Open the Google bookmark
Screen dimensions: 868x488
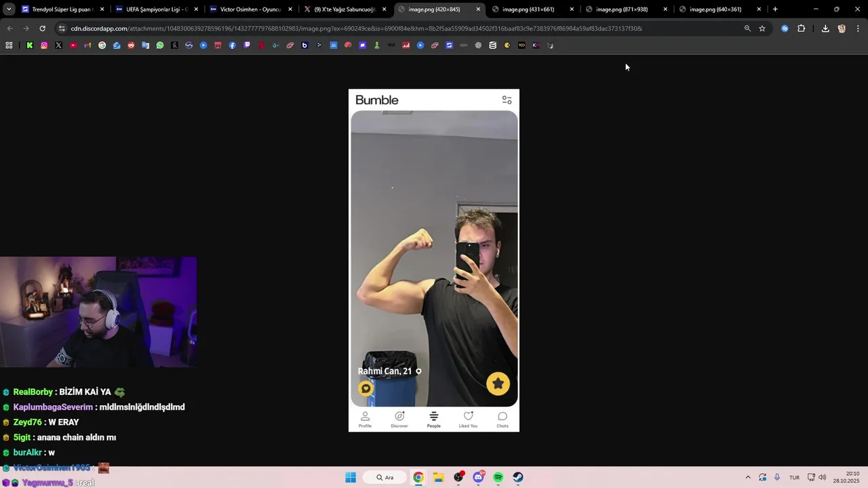pos(102,45)
